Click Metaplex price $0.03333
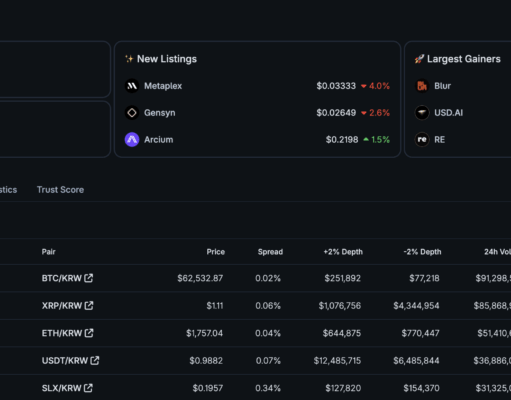This screenshot has width=511, height=400. [x=336, y=86]
